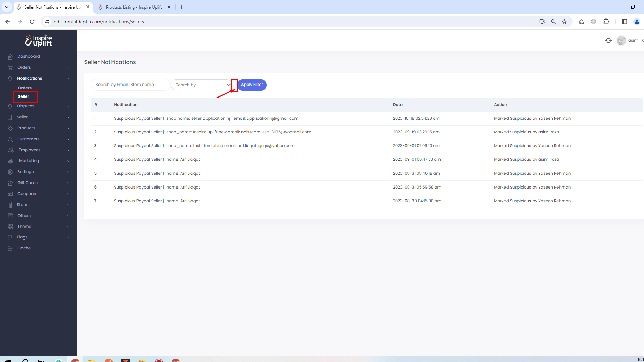The height and width of the screenshot is (362, 644).
Task: Click the browser address bar URL
Action: pos(98,22)
